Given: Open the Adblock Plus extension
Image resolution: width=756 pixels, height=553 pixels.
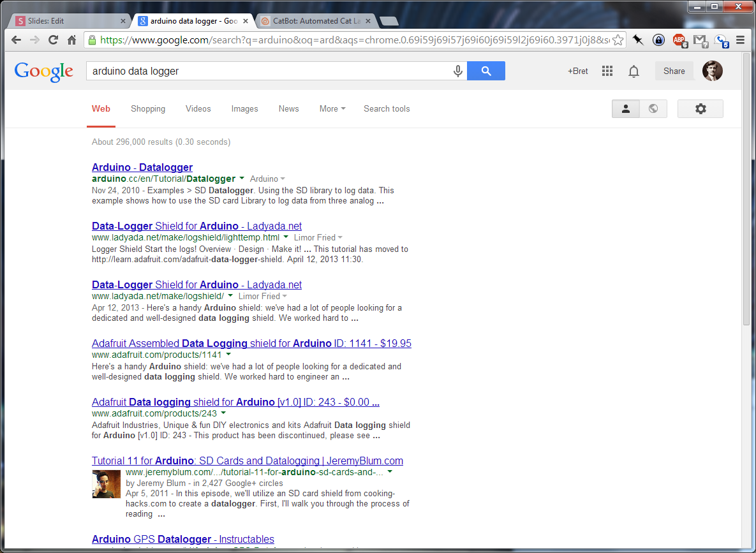Looking at the screenshot, I should coord(679,40).
